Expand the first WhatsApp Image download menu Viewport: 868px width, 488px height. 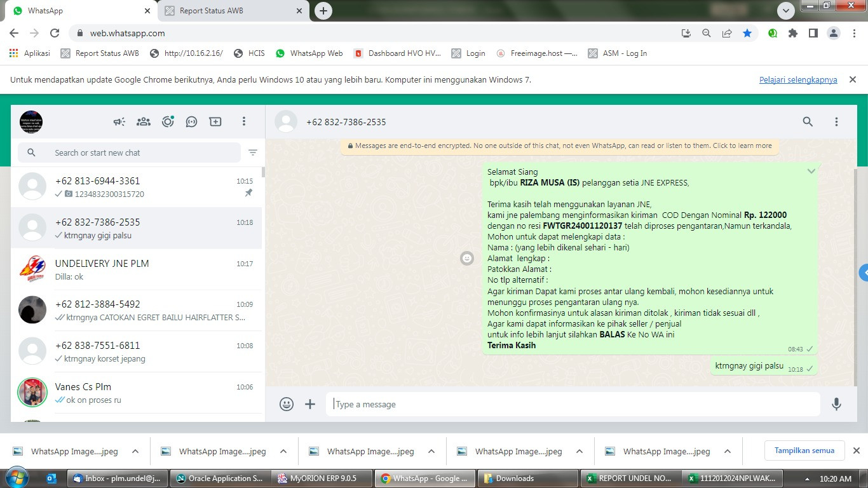pos(135,451)
